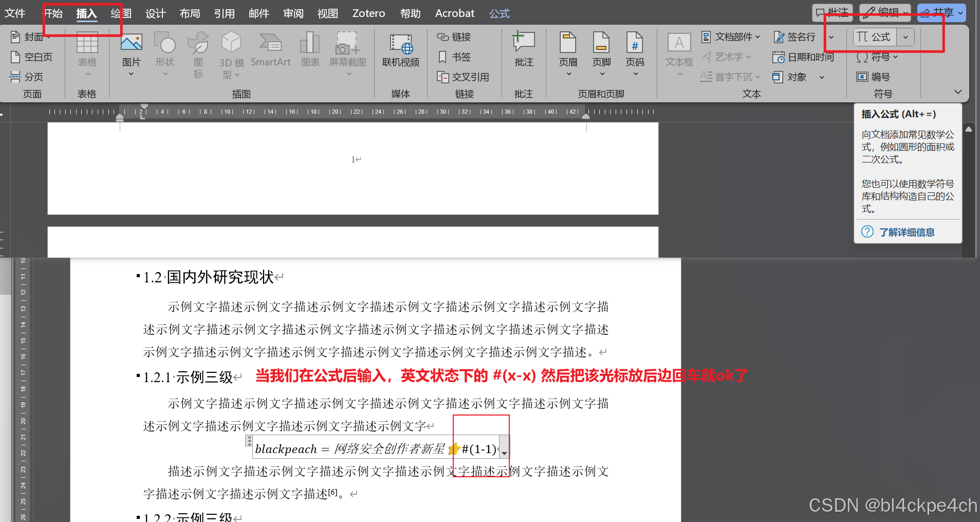
Task: Click heading 1.2 国内外研究现状
Action: 208,277
